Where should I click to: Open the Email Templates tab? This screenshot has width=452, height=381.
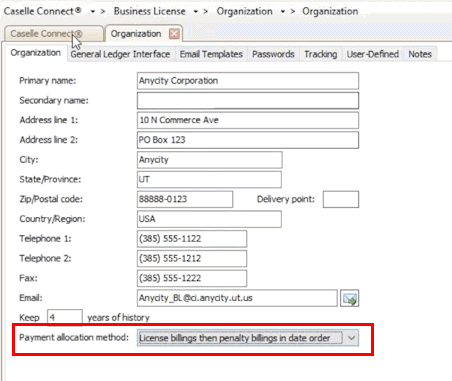click(211, 54)
